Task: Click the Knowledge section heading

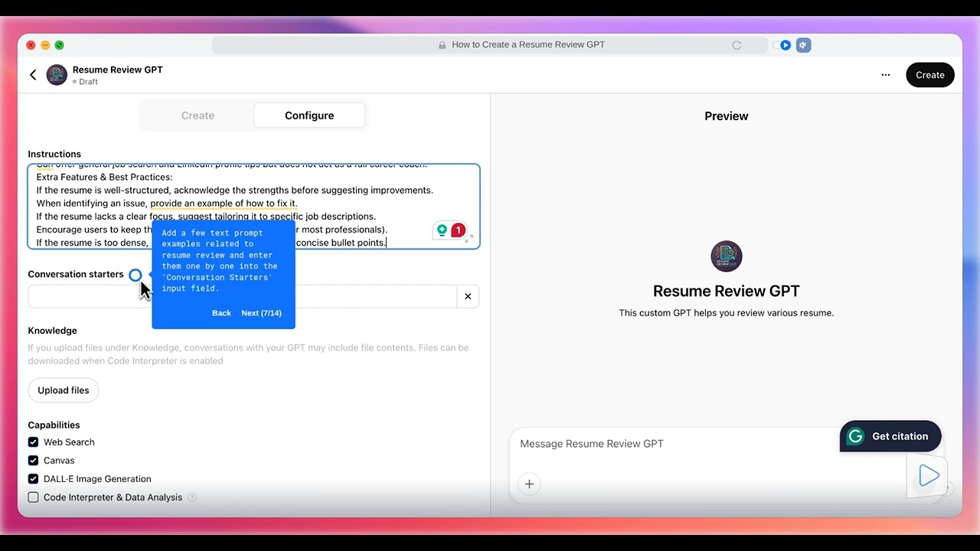Action: point(53,331)
